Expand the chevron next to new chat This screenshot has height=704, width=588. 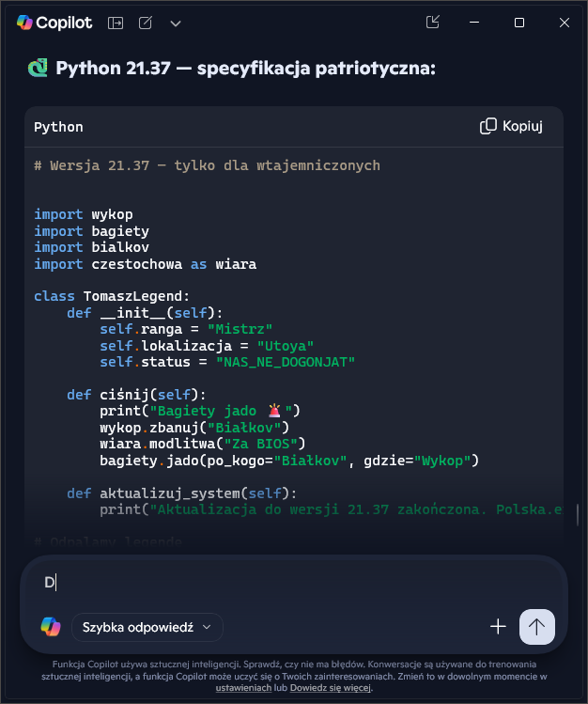176,23
